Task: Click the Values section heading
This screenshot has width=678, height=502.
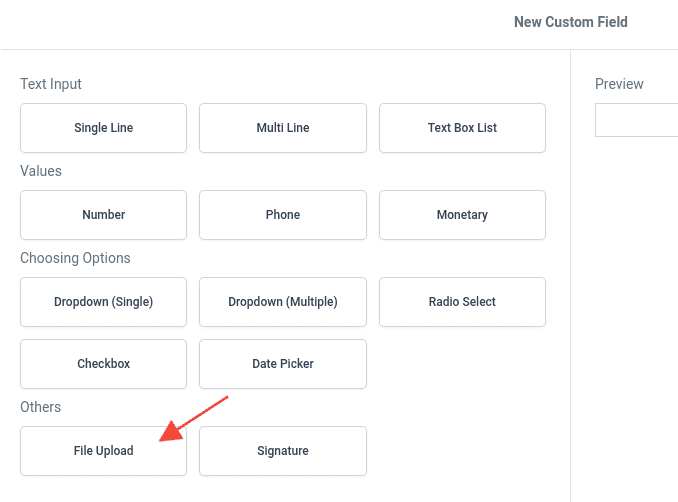Action: (41, 171)
